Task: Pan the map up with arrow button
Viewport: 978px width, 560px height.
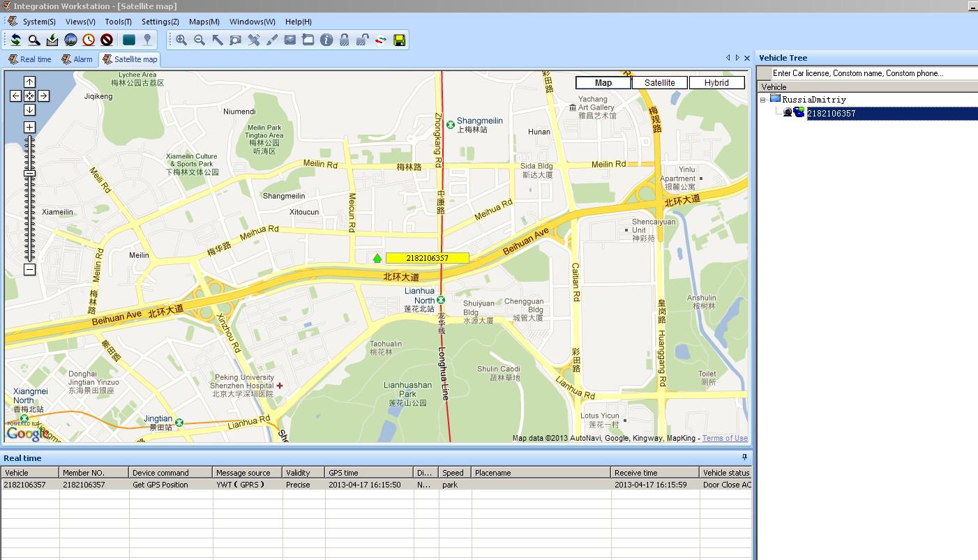Action: 29,82
